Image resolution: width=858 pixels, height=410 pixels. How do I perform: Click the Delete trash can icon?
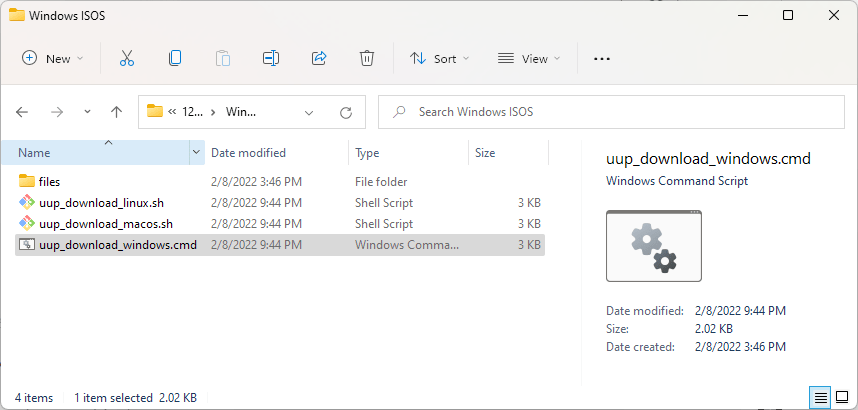coord(367,59)
